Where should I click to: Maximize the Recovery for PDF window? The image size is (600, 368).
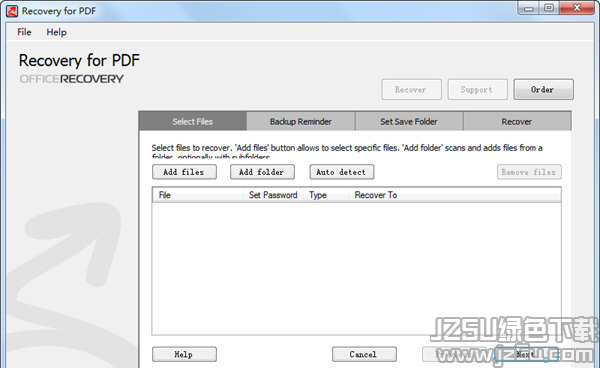(x=549, y=8)
